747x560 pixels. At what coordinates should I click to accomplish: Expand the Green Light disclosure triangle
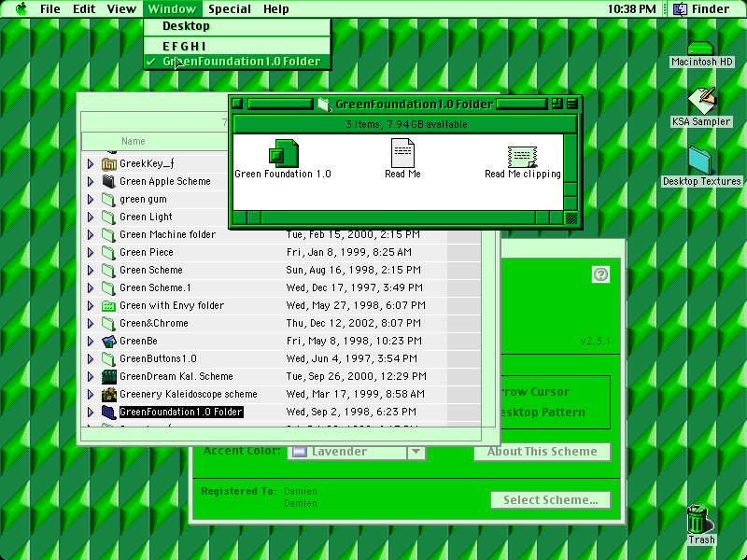click(x=91, y=217)
